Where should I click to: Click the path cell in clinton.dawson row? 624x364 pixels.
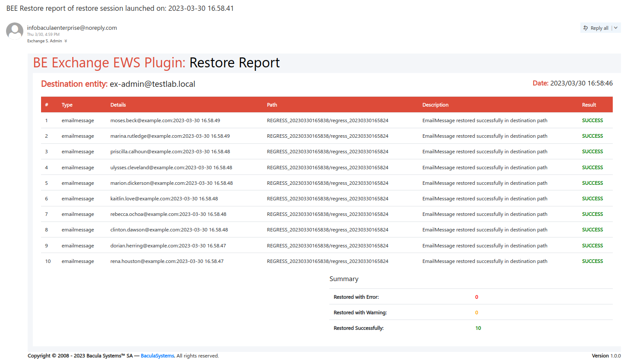pyautogui.click(x=328, y=230)
